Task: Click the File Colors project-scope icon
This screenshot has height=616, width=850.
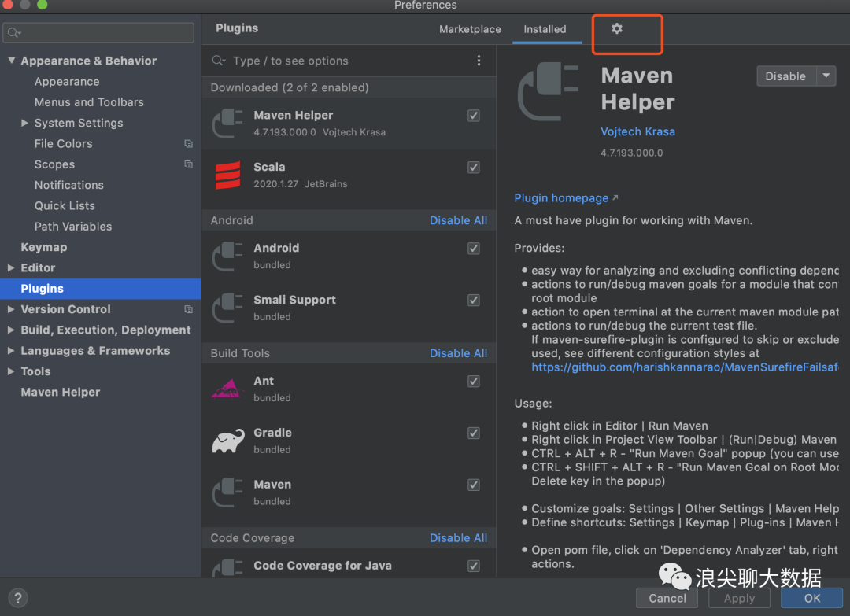Action: click(189, 143)
